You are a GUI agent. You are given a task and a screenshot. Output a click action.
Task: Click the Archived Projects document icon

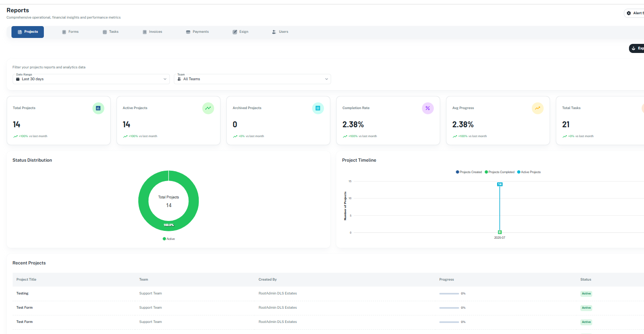(x=318, y=108)
